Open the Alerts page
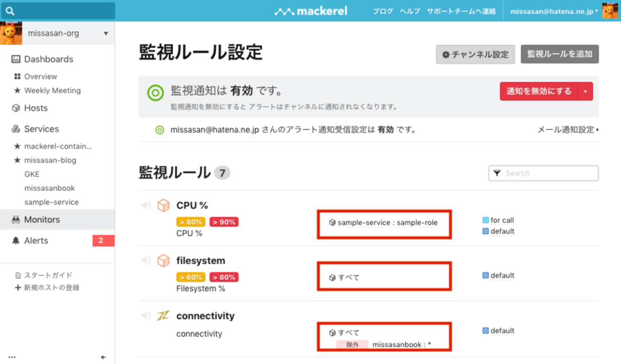This screenshot has width=621, height=364. (x=36, y=240)
